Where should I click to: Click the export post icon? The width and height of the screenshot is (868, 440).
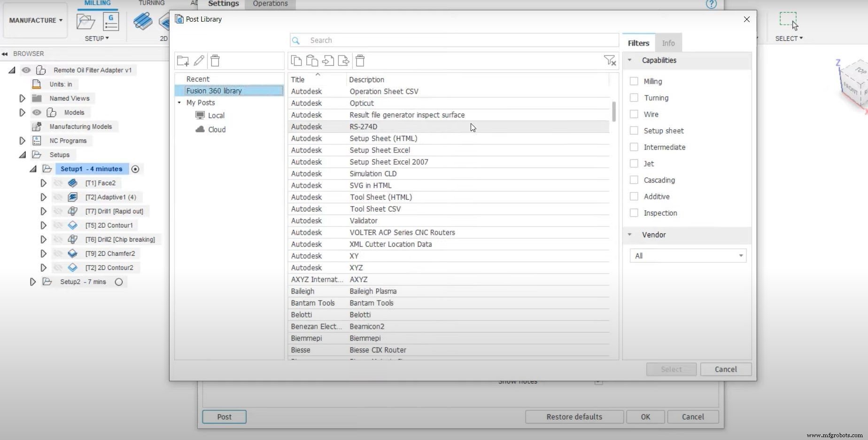pos(344,61)
